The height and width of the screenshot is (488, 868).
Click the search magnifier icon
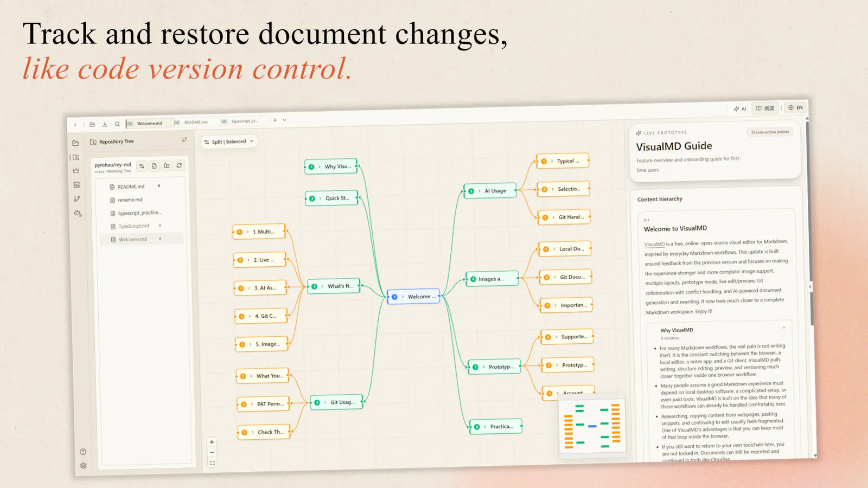point(117,124)
